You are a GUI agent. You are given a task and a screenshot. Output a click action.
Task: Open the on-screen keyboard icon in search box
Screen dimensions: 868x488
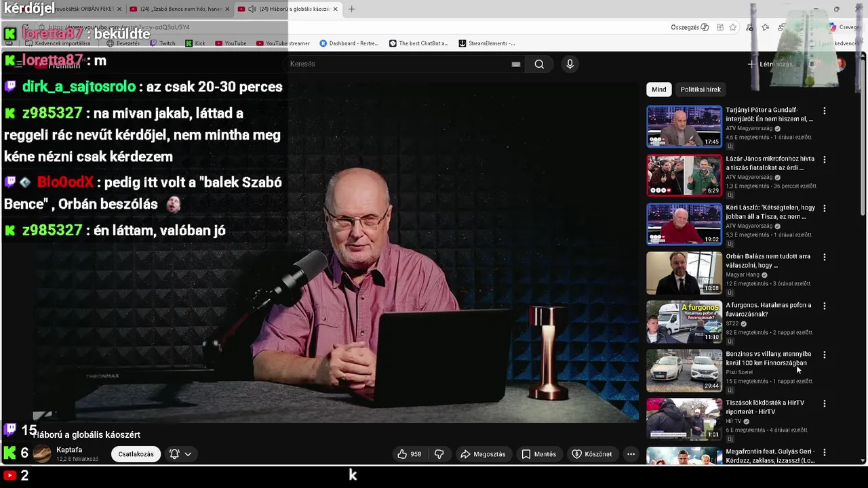(x=516, y=64)
